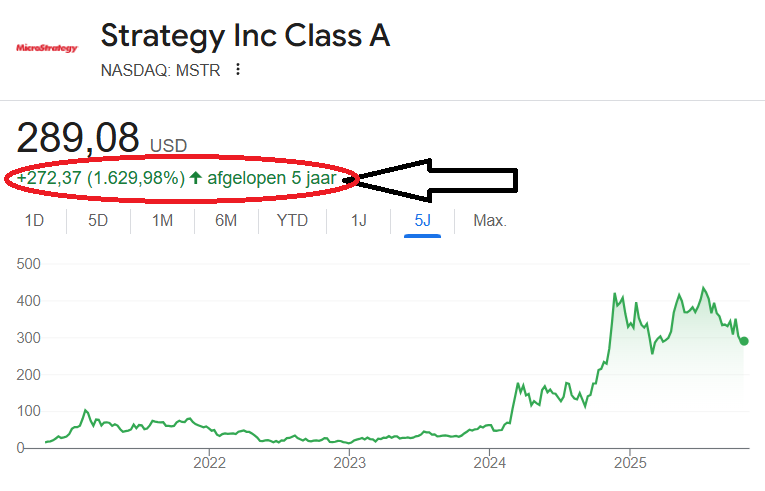Click the 2022 label on the x-axis
Image resolution: width=765 pixels, height=491 pixels.
click(x=209, y=462)
